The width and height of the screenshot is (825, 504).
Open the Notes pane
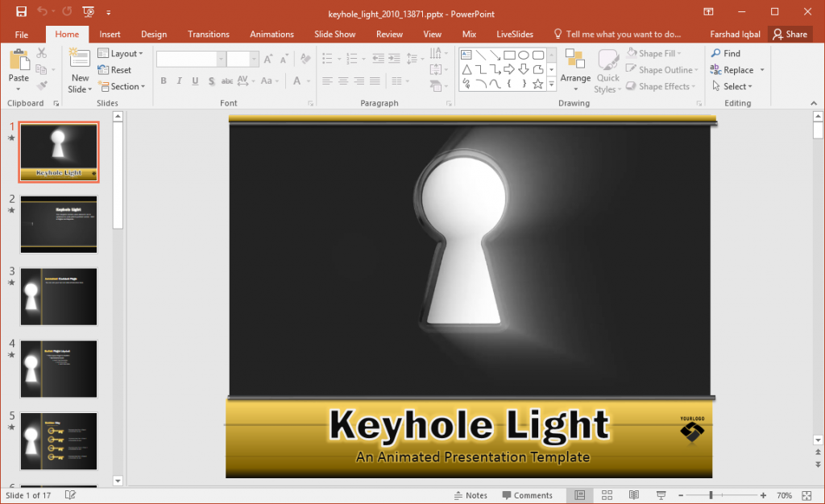pos(471,495)
